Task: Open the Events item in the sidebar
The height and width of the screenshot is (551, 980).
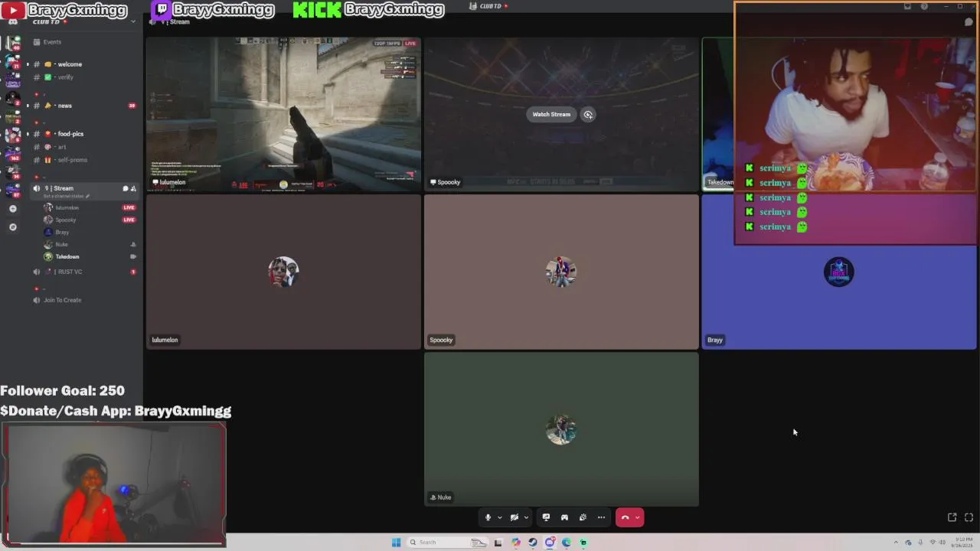Action: [52, 42]
